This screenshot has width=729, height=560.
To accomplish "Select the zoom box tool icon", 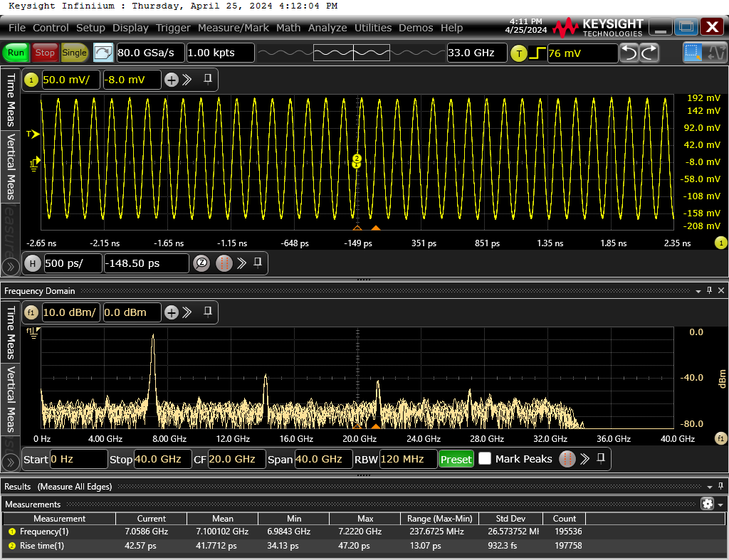I will [692, 53].
